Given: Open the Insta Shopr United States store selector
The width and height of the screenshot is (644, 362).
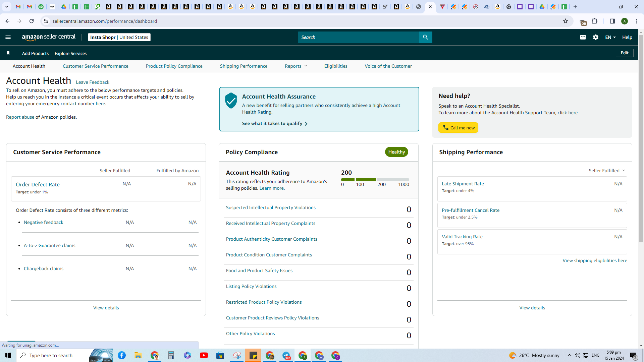Looking at the screenshot, I should [x=119, y=37].
